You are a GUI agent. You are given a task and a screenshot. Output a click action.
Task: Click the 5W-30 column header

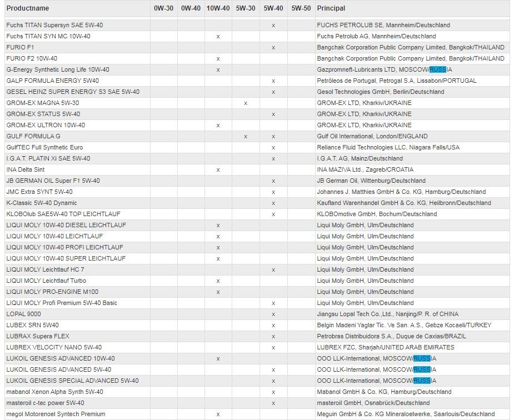(x=246, y=8)
